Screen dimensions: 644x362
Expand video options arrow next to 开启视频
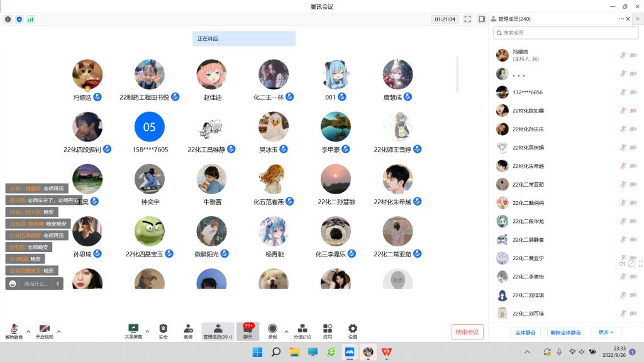[x=59, y=331]
